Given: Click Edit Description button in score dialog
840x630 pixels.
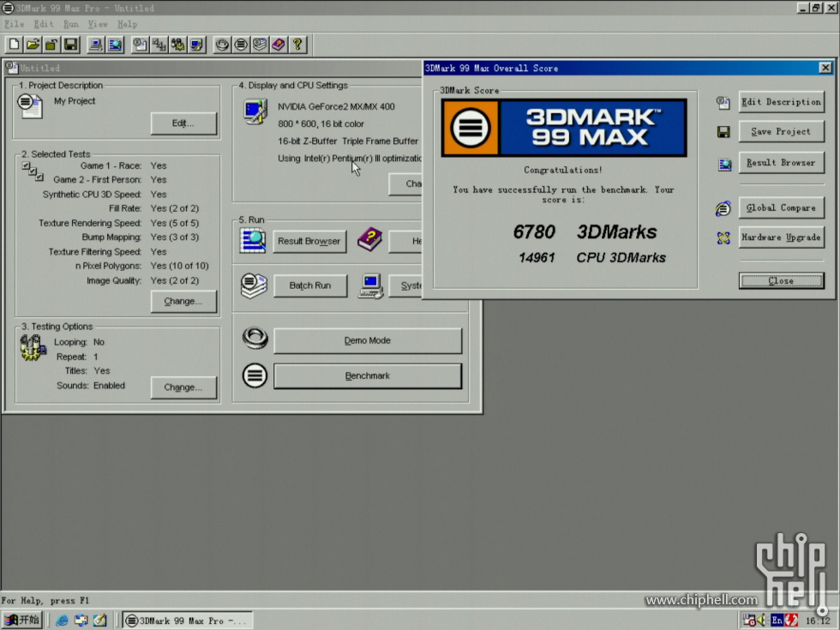Looking at the screenshot, I should click(781, 102).
